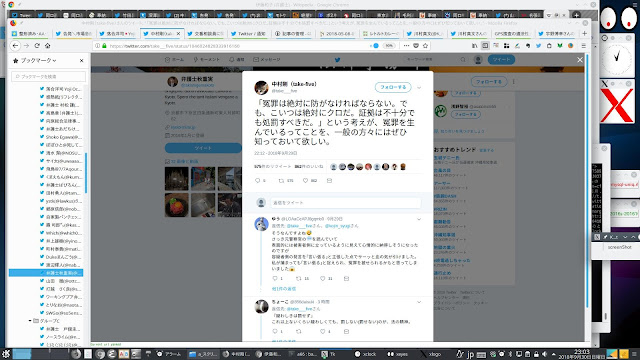This screenshot has height=360, width=640.
Task: Click profile page follow button on right
Action: (x=489, y=82)
